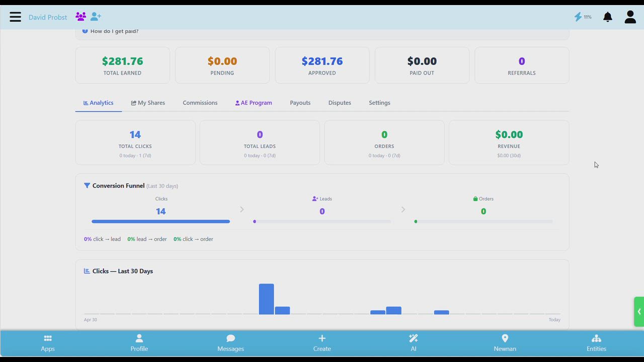
Task: Click the 0% click → lead rate text
Action: [102, 239]
